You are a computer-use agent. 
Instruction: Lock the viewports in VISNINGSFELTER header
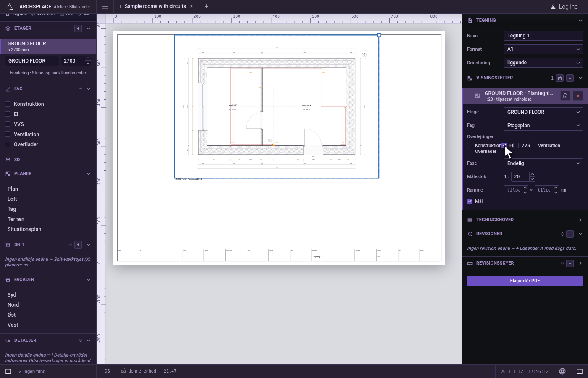(x=560, y=78)
